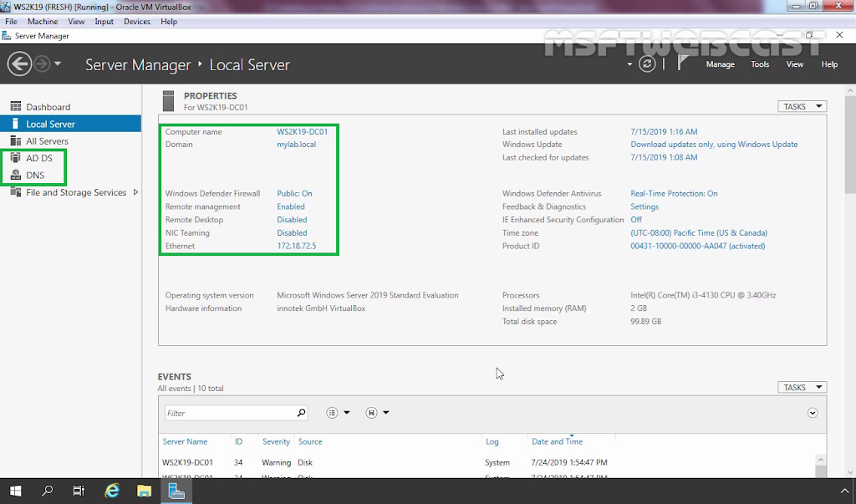Viewport: 856px width, 504px height.
Task: Open the VirtualBox File menu
Action: [11, 21]
